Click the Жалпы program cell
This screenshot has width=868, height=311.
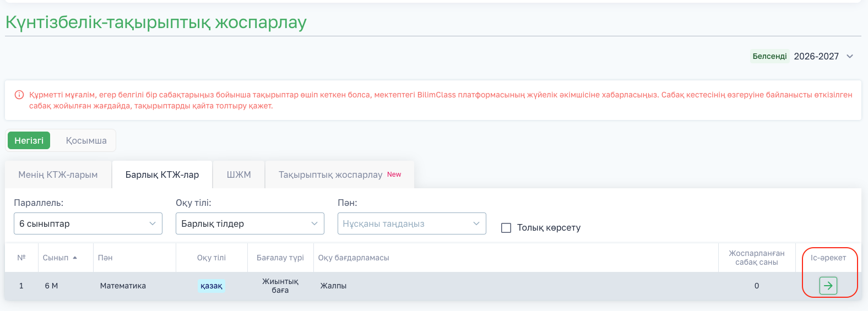333,286
